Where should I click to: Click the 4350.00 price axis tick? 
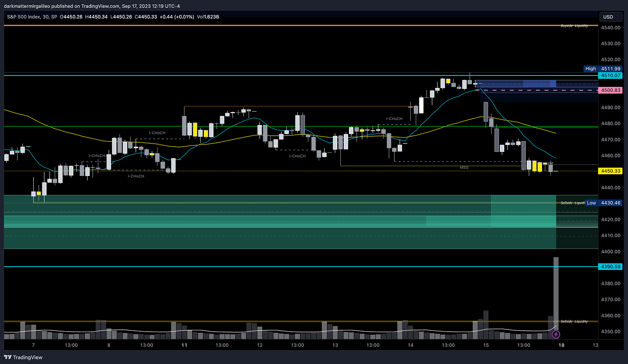610,332
